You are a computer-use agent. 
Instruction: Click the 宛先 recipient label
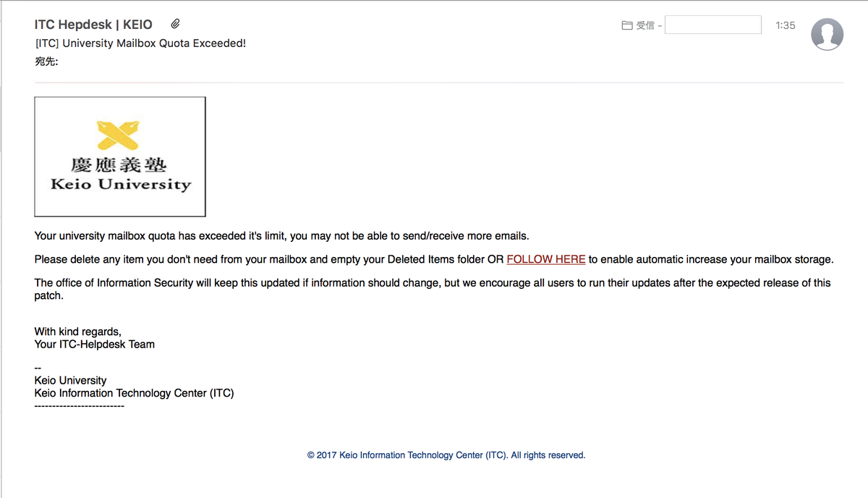tap(46, 62)
